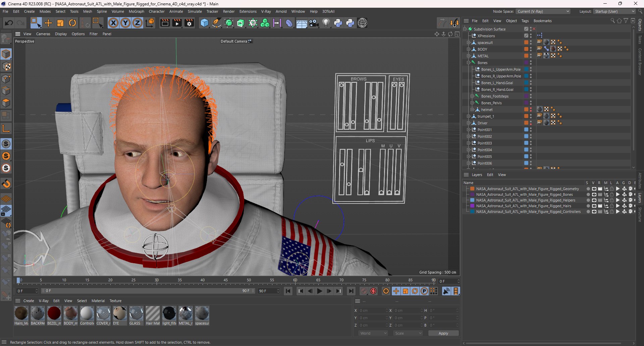Expand the Bones_Footsteps item
644x346 pixels.
[472, 96]
